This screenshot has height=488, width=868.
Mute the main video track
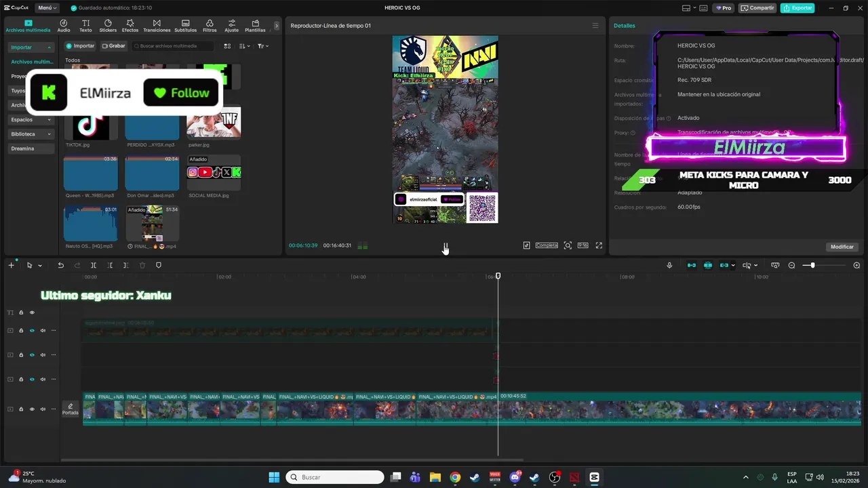[43, 409]
